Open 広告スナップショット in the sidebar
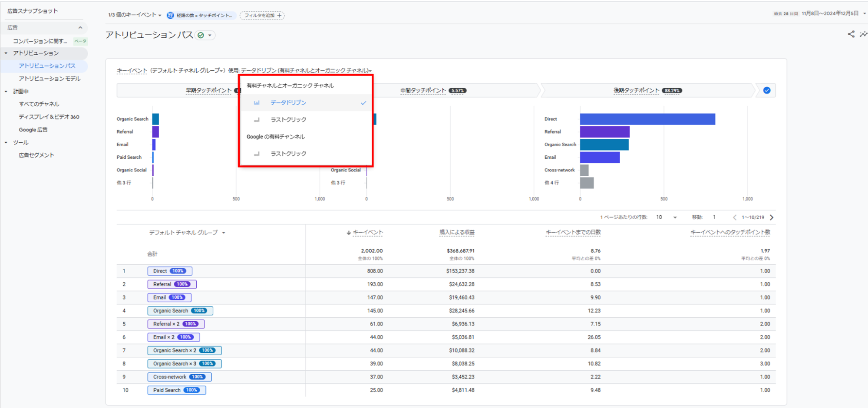Screen dimensions: 868x408 [33, 11]
